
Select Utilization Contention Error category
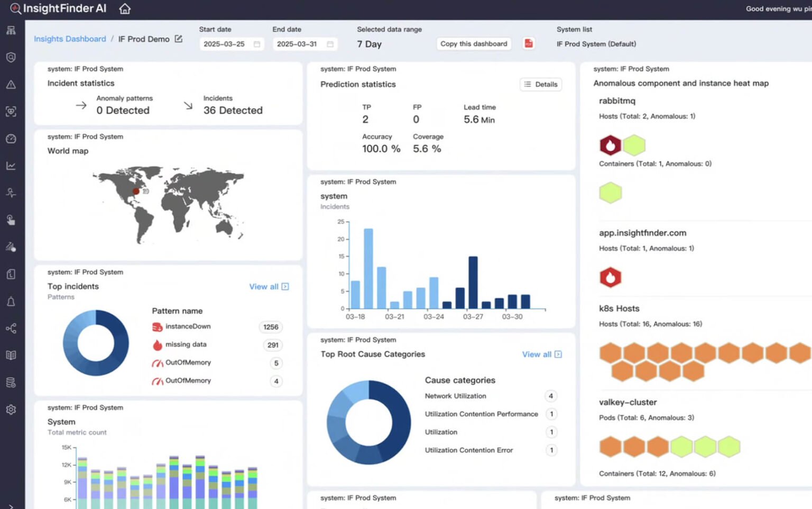tap(468, 450)
